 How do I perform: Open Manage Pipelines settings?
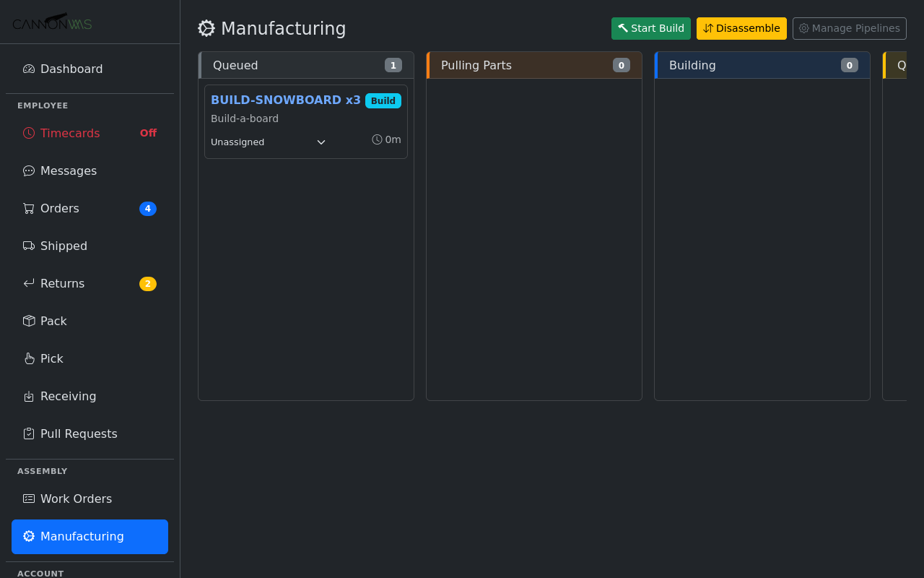point(849,28)
